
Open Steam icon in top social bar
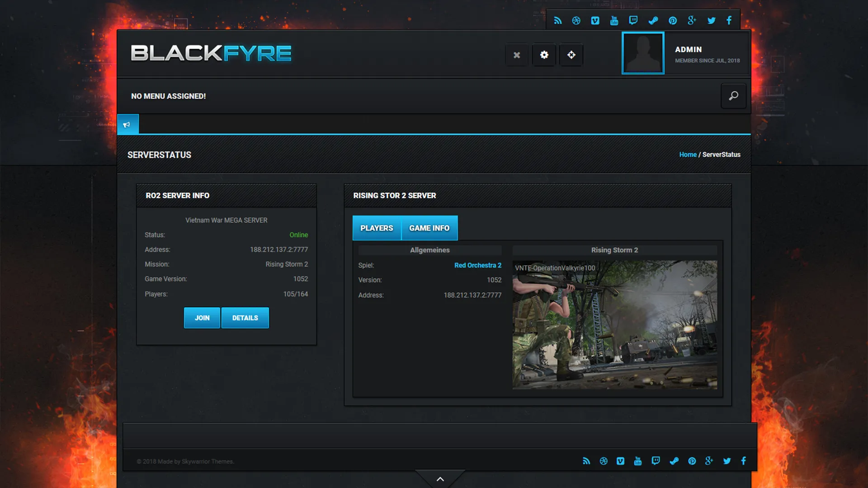click(653, 20)
